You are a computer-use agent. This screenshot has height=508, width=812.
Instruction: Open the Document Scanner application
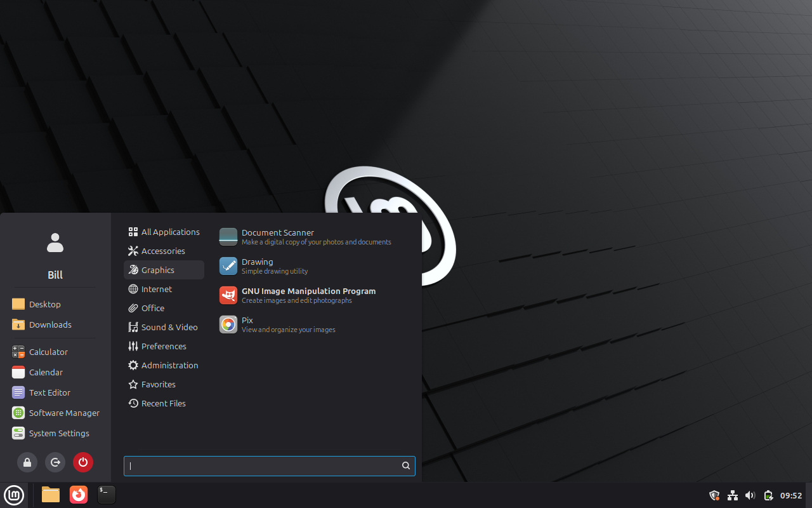(x=278, y=237)
